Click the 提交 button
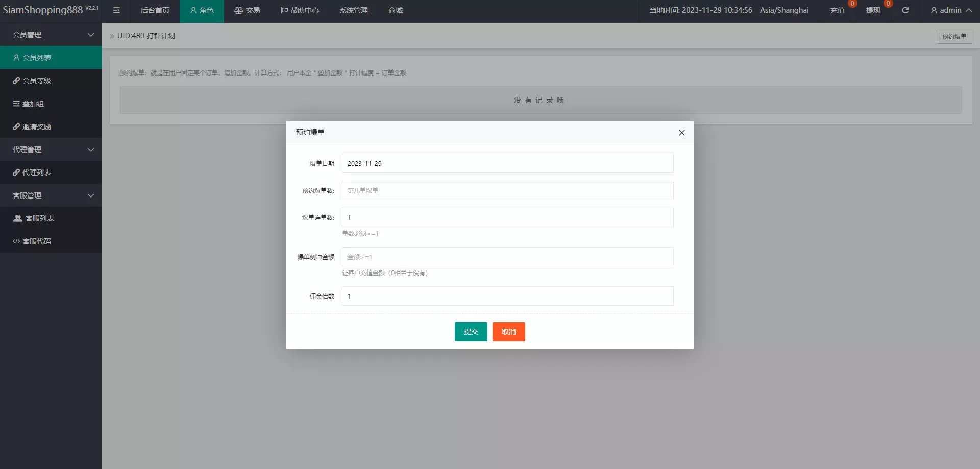980x469 pixels. click(x=471, y=332)
